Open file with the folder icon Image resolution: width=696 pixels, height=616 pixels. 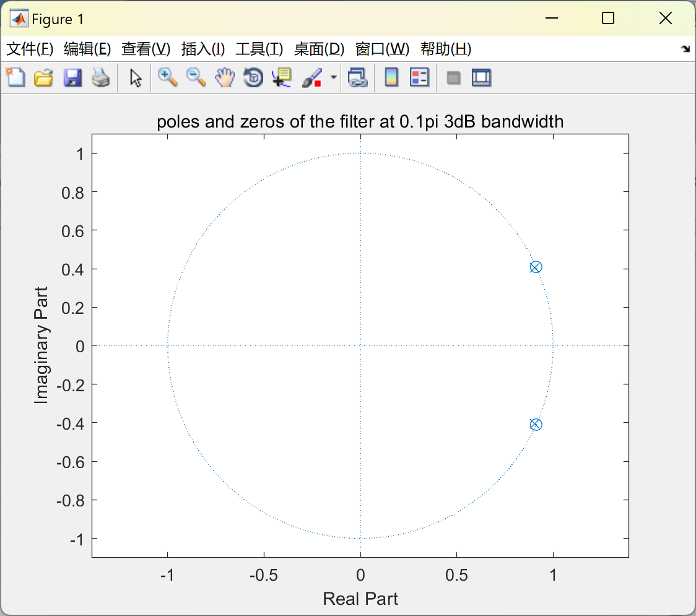43,77
